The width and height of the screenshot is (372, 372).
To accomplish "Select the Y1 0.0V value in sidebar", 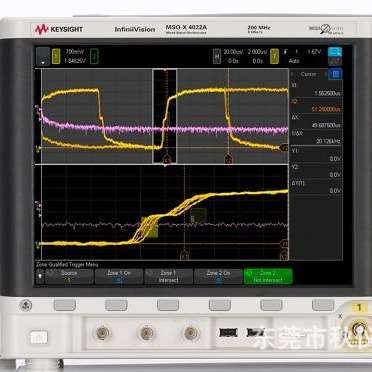I will click(334, 159).
